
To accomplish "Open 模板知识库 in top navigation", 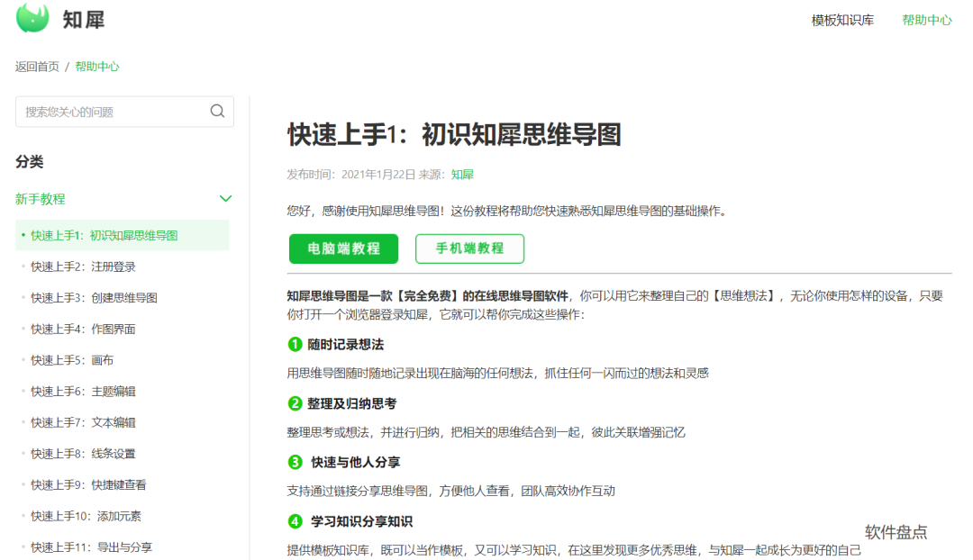I will click(842, 21).
